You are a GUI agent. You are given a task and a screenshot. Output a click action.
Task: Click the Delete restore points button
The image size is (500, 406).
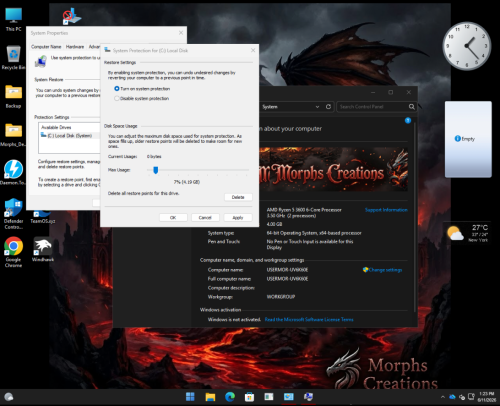(x=238, y=197)
